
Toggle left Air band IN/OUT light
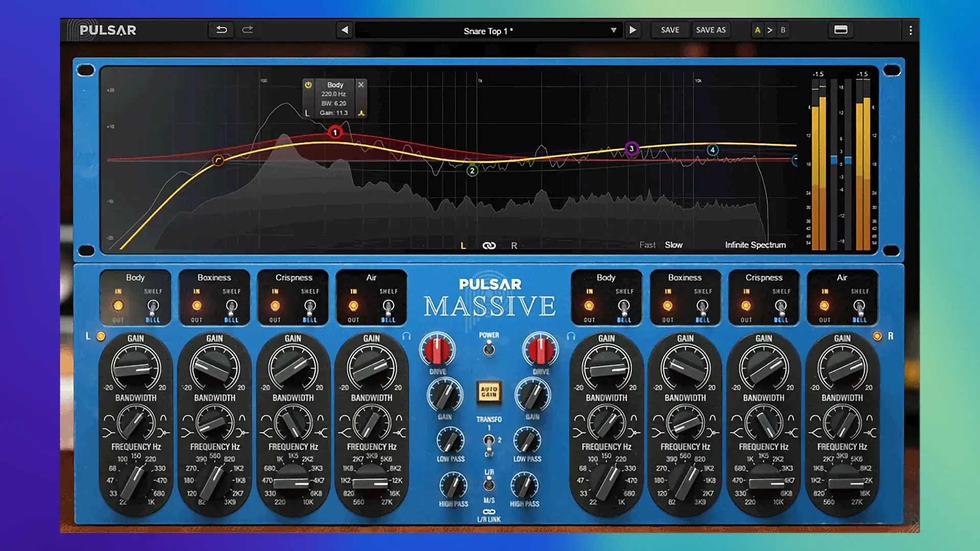point(353,306)
